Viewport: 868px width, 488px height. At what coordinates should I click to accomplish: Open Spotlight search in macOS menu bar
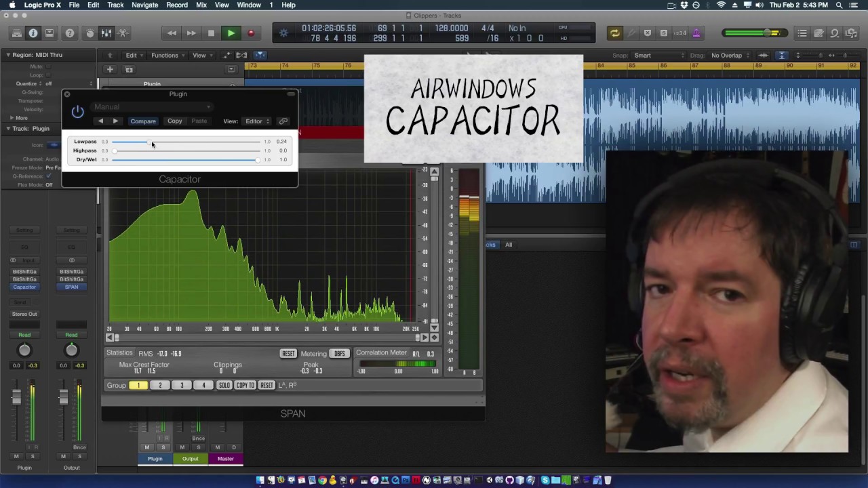click(x=840, y=5)
